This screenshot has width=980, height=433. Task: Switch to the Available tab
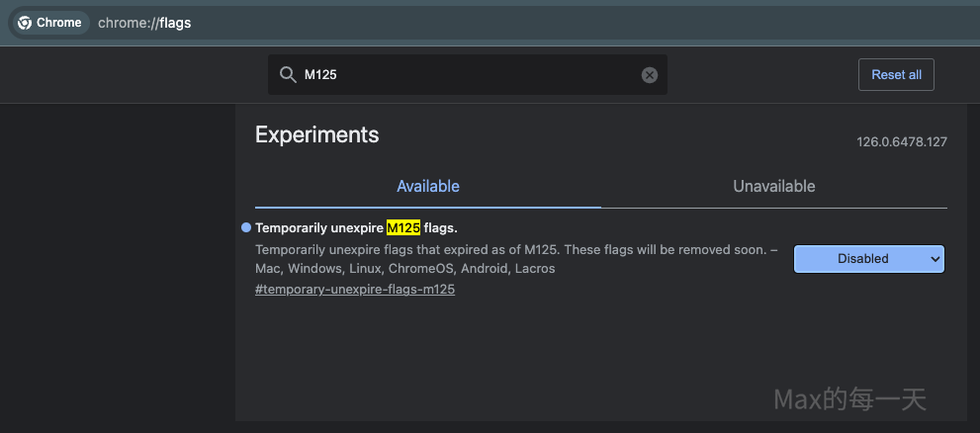coord(427,186)
